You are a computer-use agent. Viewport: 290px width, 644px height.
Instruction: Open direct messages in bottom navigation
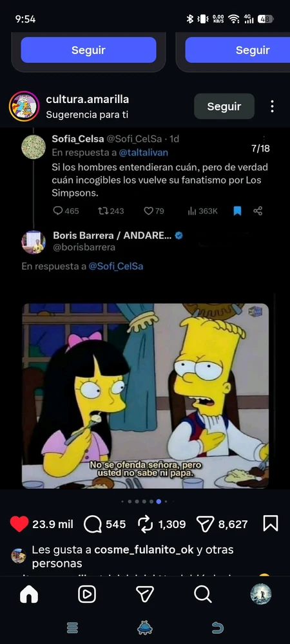tap(145, 594)
